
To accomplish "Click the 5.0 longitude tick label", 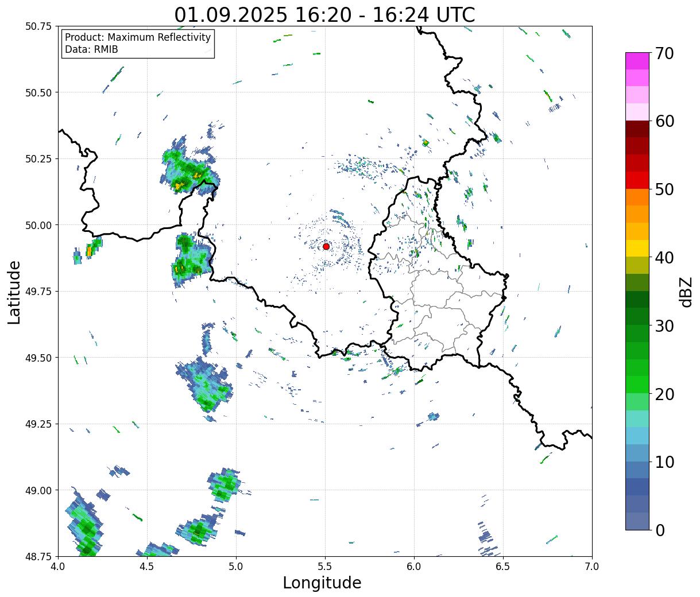I will coord(236,567).
